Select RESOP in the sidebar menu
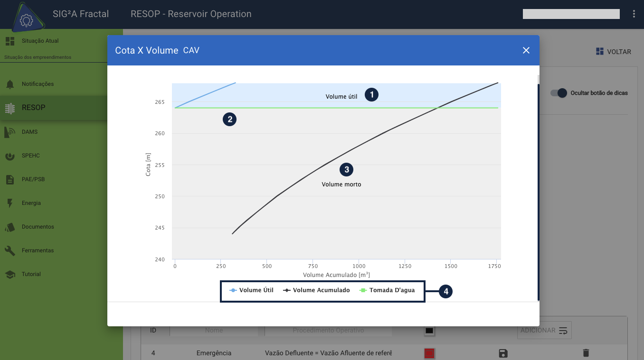 pos(33,108)
